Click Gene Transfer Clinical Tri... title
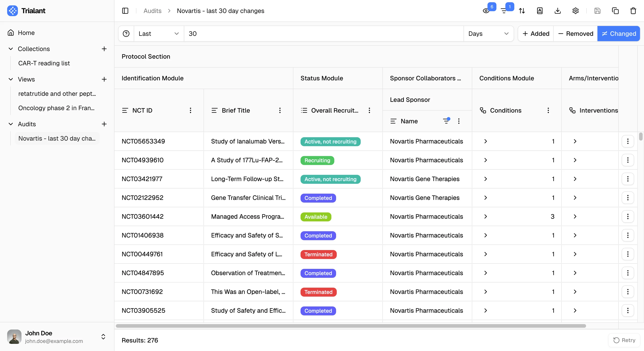 click(248, 198)
